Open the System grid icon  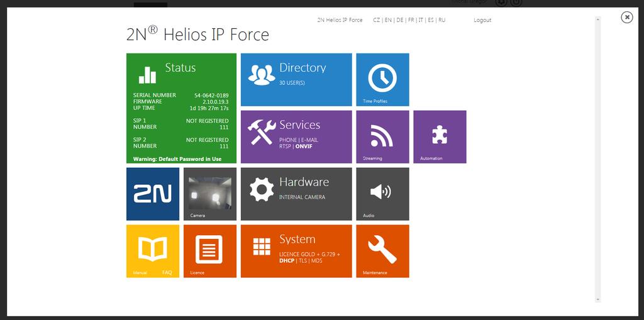point(262,246)
